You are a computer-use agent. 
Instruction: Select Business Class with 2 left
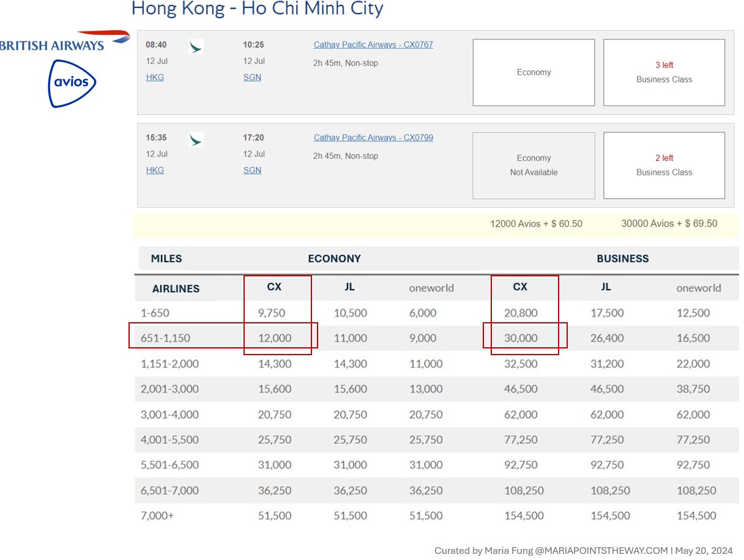(664, 165)
